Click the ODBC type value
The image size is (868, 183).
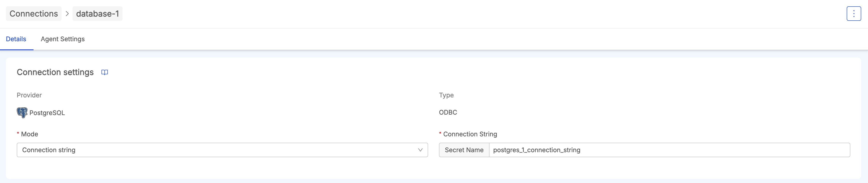pyautogui.click(x=448, y=113)
